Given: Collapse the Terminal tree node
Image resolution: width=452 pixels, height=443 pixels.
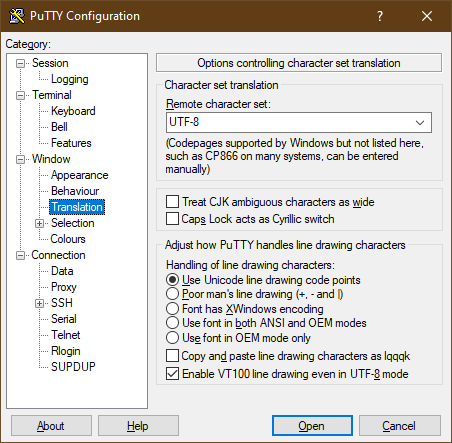Looking at the screenshot, I should (x=21, y=95).
